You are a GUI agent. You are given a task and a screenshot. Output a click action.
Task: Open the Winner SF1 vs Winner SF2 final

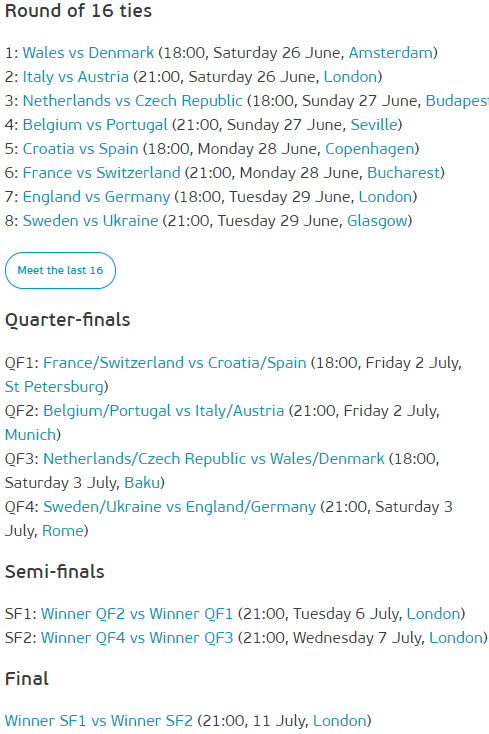(99, 720)
